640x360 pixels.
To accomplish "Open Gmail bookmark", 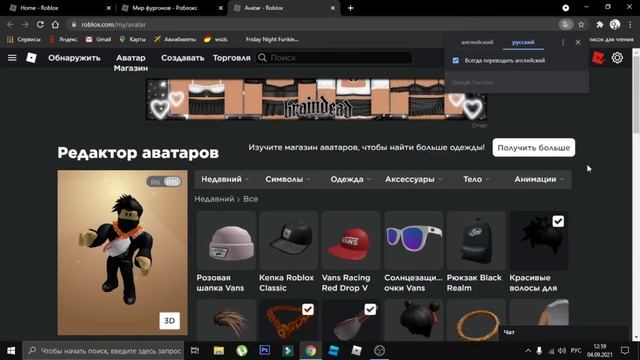I will point(98,39).
